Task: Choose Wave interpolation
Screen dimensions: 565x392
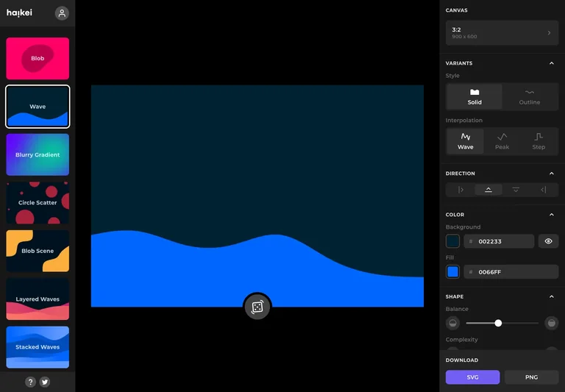Action: click(x=465, y=142)
